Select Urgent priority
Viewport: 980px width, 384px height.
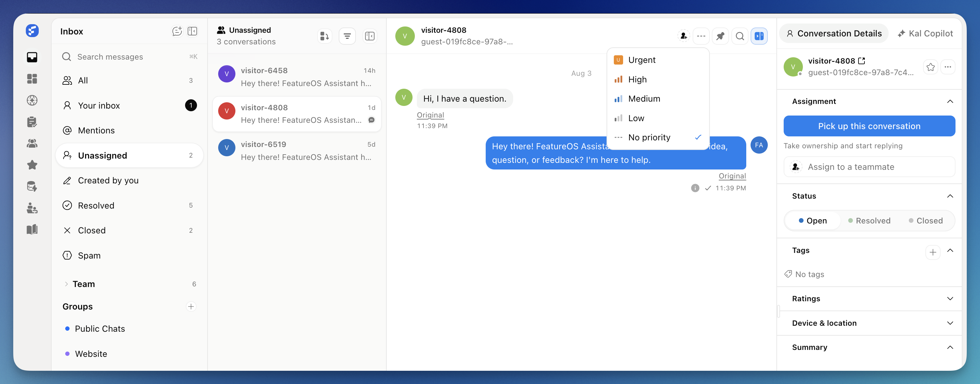pyautogui.click(x=658, y=60)
